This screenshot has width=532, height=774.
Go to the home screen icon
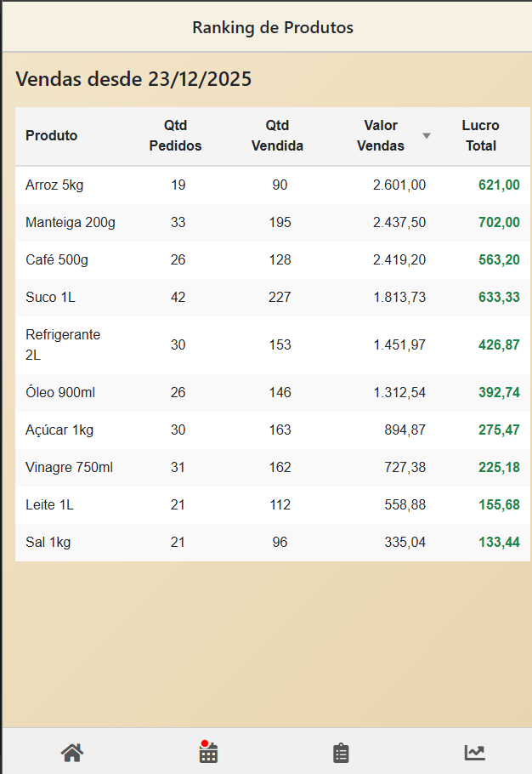[72, 753]
